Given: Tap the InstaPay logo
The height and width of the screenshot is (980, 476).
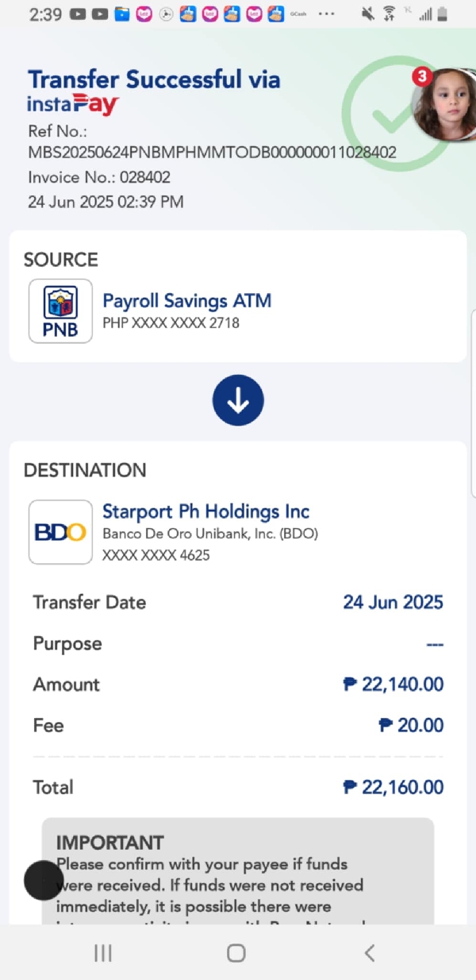Looking at the screenshot, I should click(x=73, y=104).
